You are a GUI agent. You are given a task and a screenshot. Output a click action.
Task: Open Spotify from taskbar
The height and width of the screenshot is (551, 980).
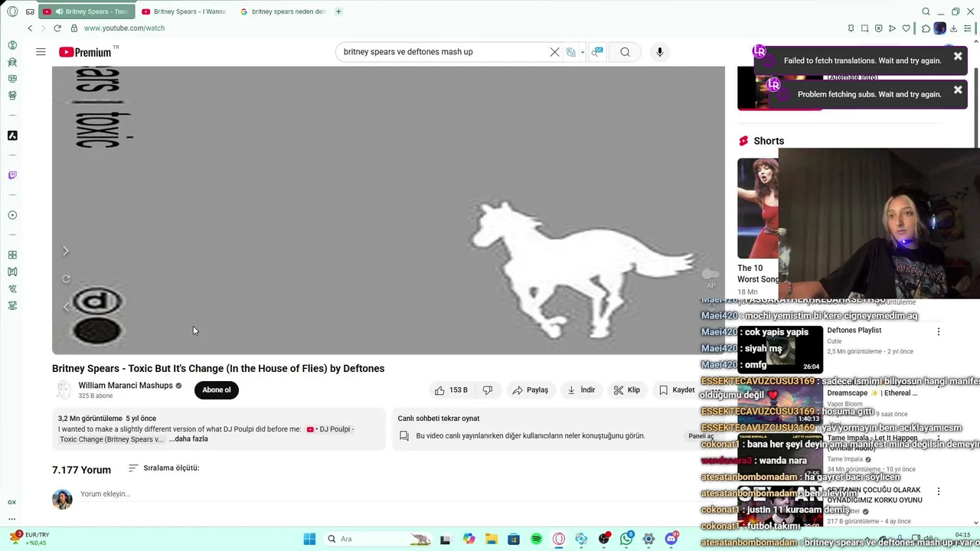click(537, 539)
